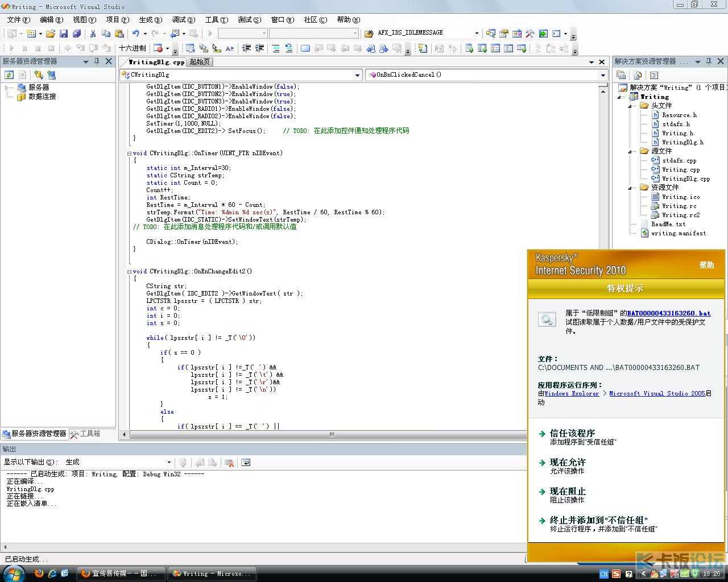This screenshot has width=728, height=582.
Task: Open the AFX_IDS_IDLEMESSAGE find combo dropdown
Action: tap(477, 33)
